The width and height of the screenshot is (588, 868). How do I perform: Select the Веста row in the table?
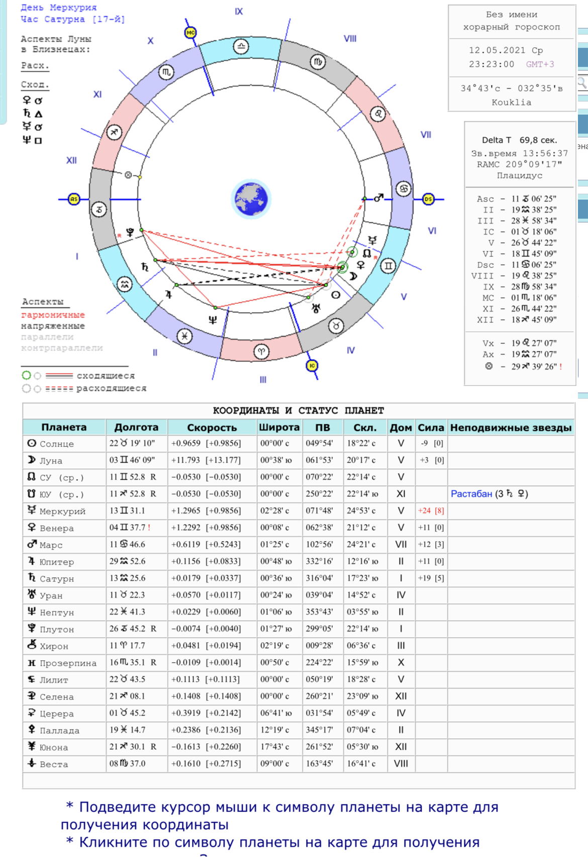click(299, 764)
